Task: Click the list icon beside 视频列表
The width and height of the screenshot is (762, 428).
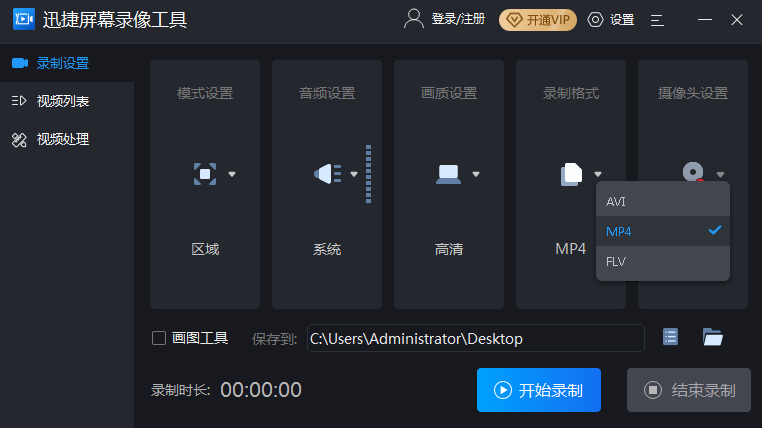Action: pyautogui.click(x=19, y=101)
